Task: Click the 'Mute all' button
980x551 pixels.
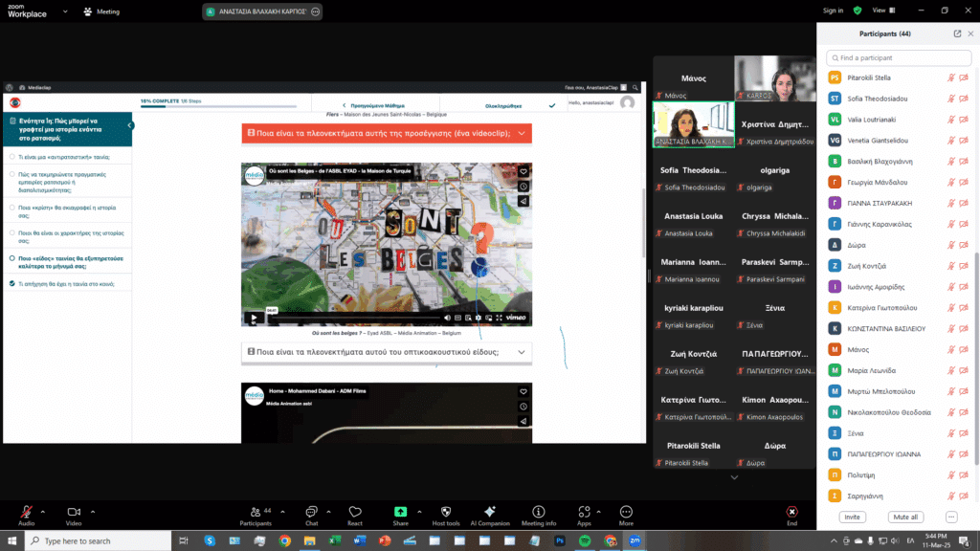Action: point(905,518)
